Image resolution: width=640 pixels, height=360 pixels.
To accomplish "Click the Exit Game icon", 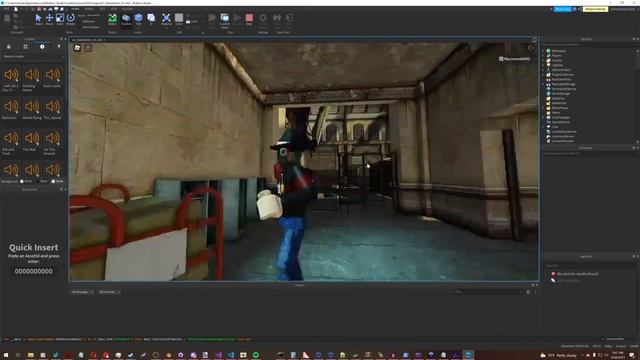I will coord(289,19).
